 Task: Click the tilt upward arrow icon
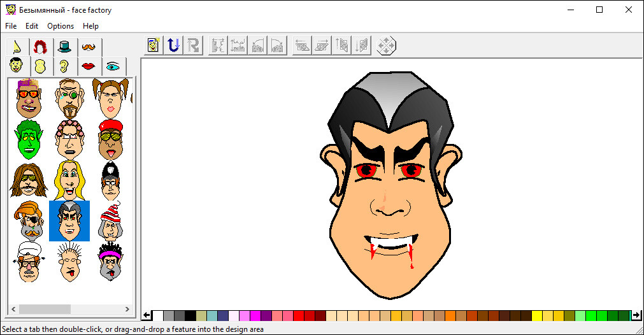[341, 45]
